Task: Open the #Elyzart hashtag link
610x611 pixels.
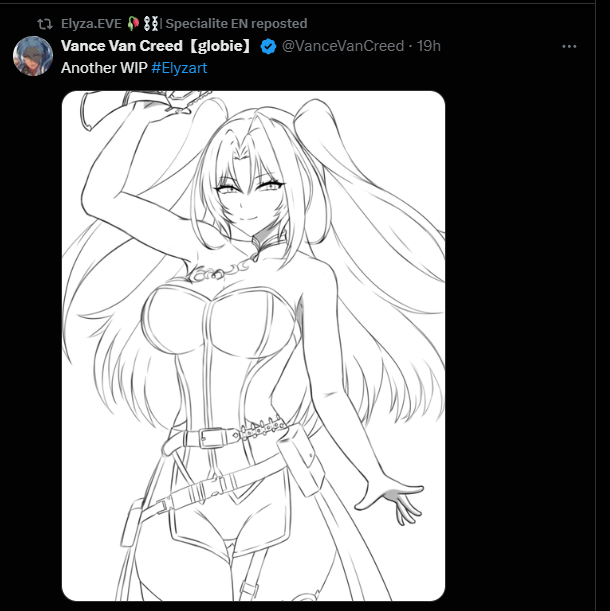Action: click(x=179, y=68)
